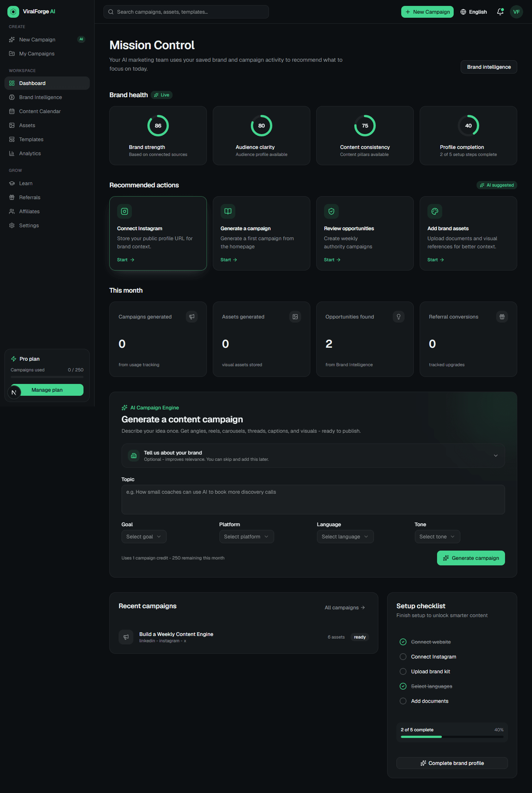The image size is (532, 793).
Task: Select Dashboard in the sidebar
Action: (47, 83)
